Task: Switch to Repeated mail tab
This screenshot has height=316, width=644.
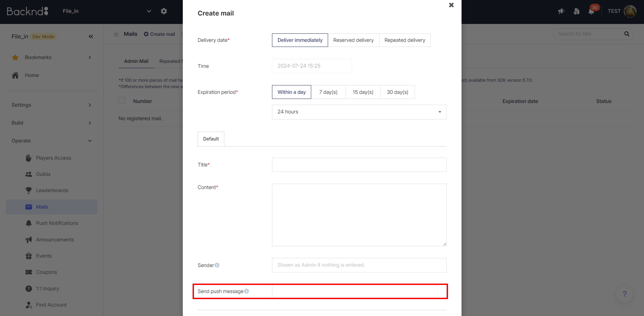Action: click(x=171, y=61)
